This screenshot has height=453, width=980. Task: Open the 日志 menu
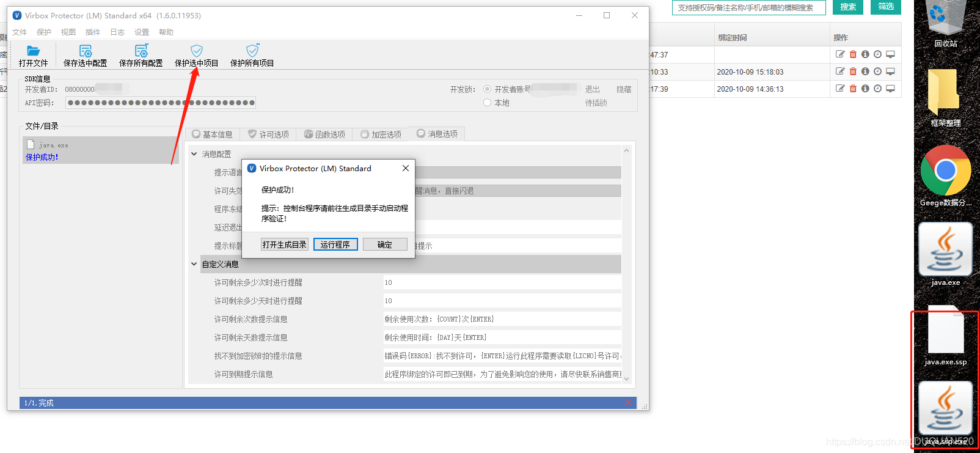[x=117, y=32]
